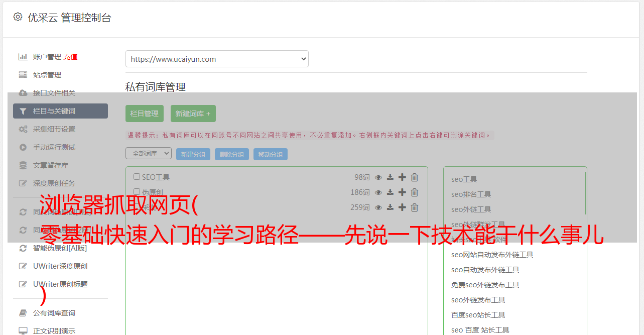Click the 私有词库管理 heading

(x=156, y=87)
